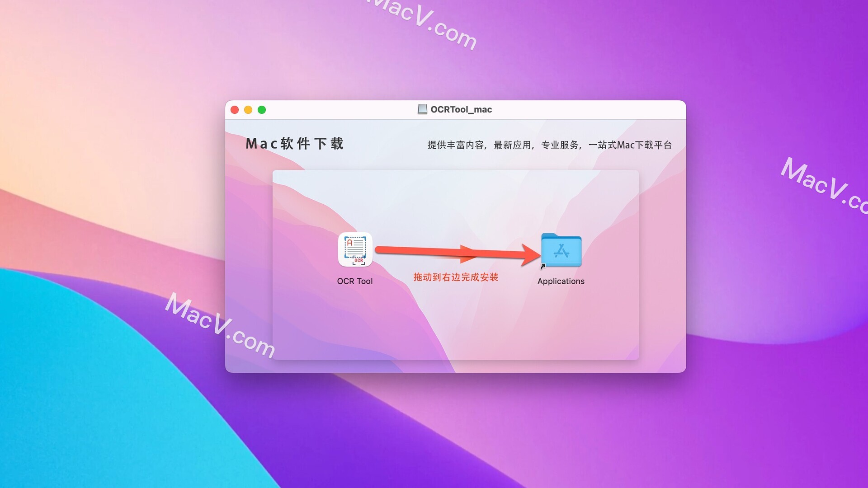Click the Applications folder label
Screen dimensions: 868x488
pos(561,281)
